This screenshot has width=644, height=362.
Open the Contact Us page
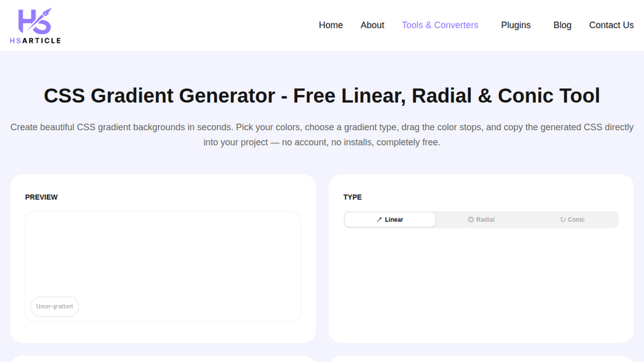click(611, 25)
